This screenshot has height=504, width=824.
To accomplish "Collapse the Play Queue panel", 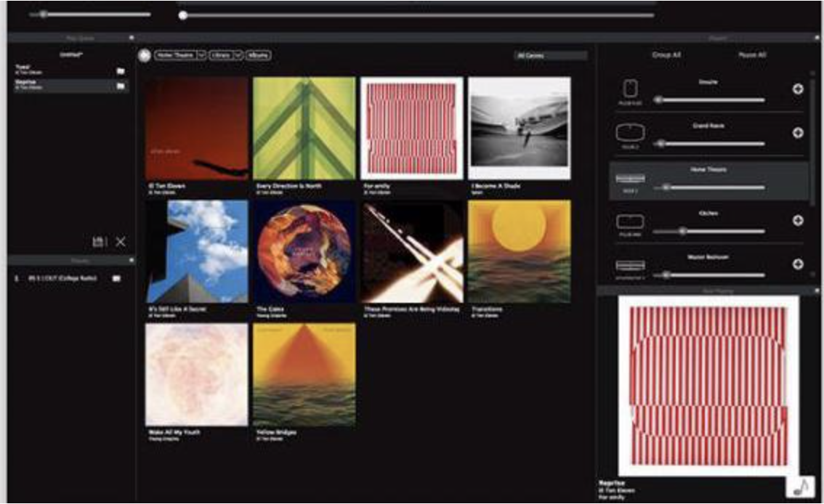I will tap(132, 37).
